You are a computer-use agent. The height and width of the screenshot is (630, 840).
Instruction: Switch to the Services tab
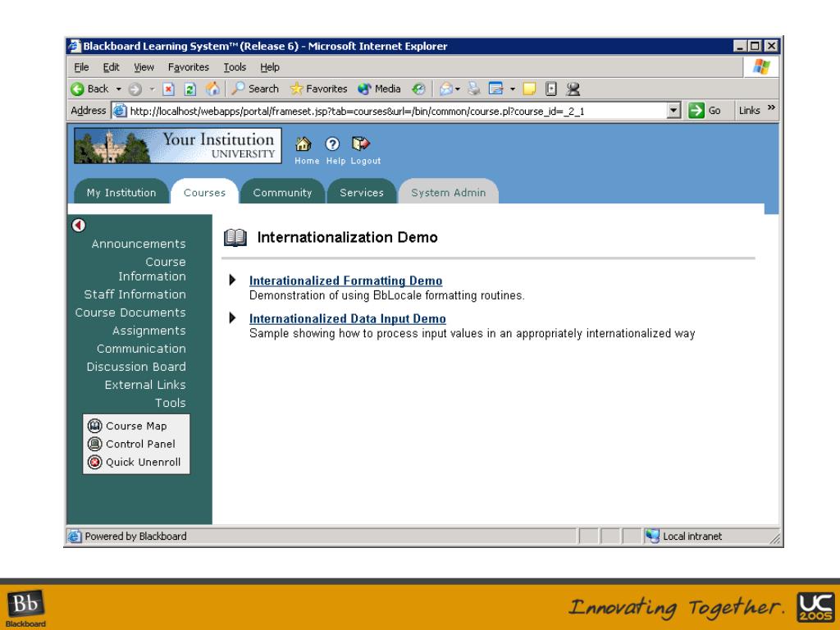(x=362, y=192)
